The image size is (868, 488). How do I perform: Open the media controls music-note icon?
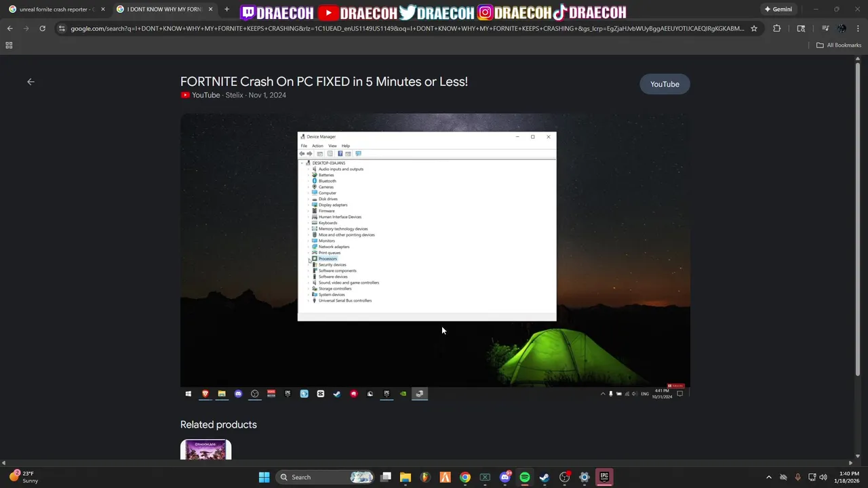tap(825, 28)
